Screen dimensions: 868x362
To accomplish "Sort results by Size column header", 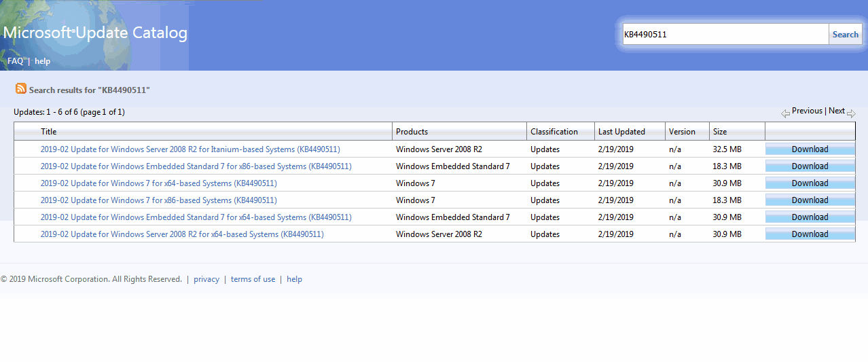I will (720, 132).
